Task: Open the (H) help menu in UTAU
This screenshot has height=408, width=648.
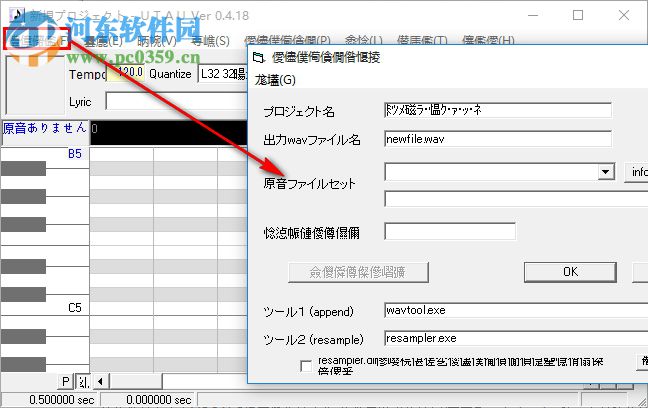Action: coord(488,41)
